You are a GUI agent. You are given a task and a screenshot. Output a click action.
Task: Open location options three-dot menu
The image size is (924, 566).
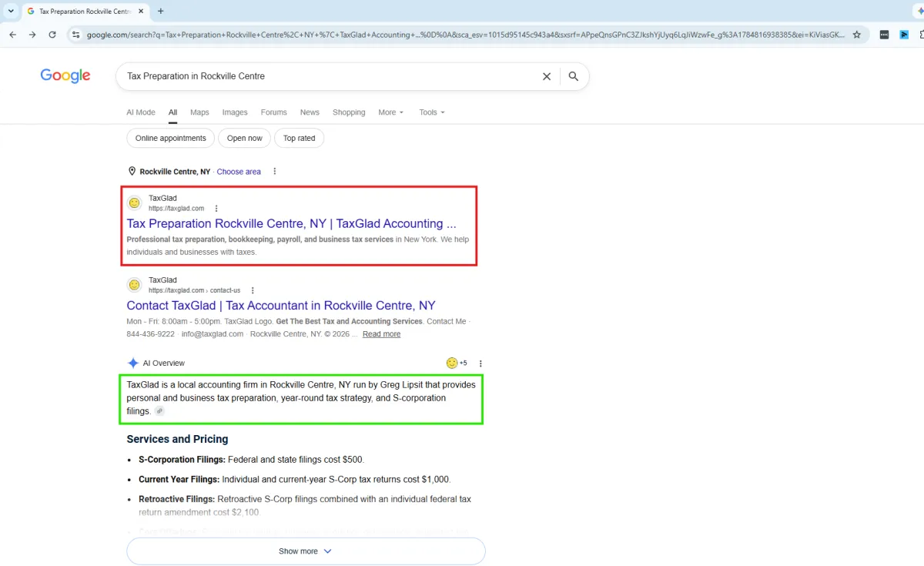point(275,172)
